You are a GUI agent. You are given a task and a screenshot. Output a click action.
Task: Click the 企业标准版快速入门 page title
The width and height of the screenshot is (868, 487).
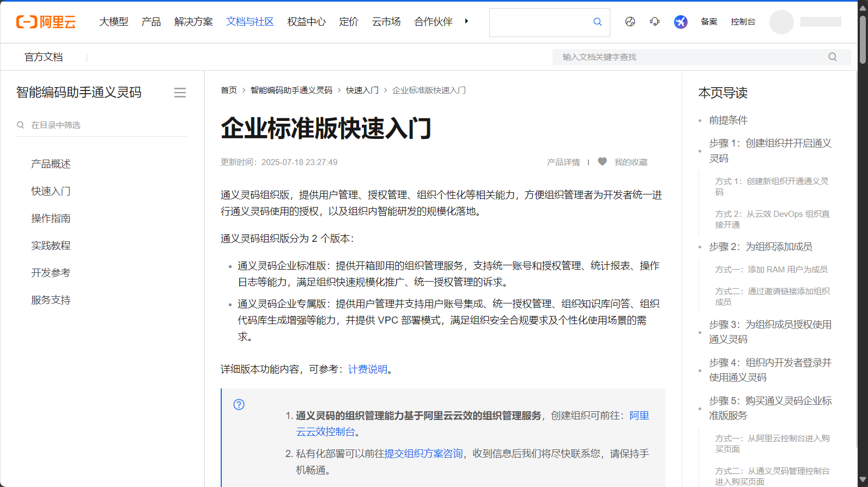point(326,129)
